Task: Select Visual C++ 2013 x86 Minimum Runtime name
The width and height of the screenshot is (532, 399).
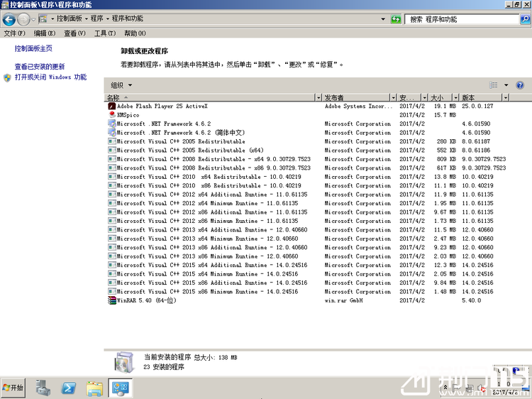Action: [208, 256]
